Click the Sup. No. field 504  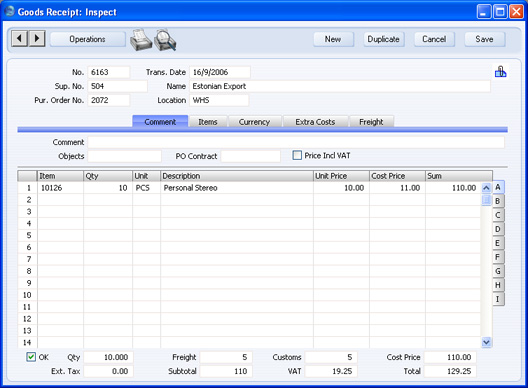tap(118, 86)
